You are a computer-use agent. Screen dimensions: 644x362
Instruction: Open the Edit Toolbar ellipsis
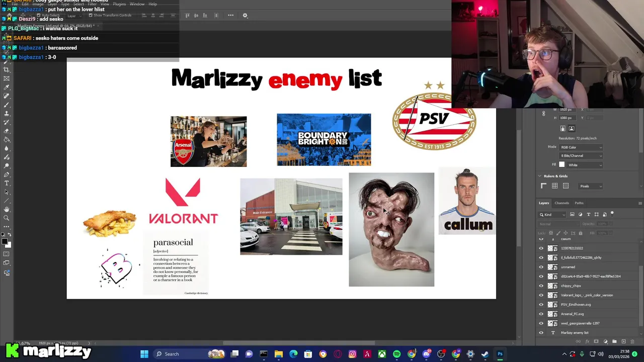tap(7, 227)
